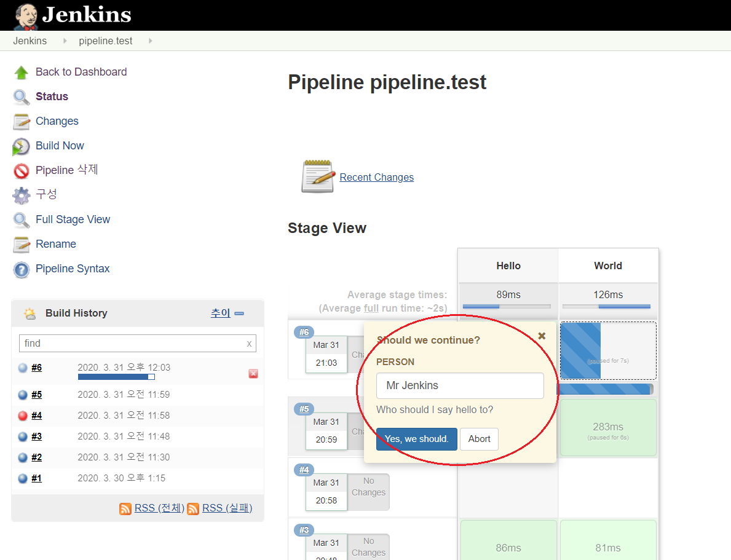Screen dimensions: 731x560
Task: Click the RSS (실패) link
Action: tap(227, 508)
